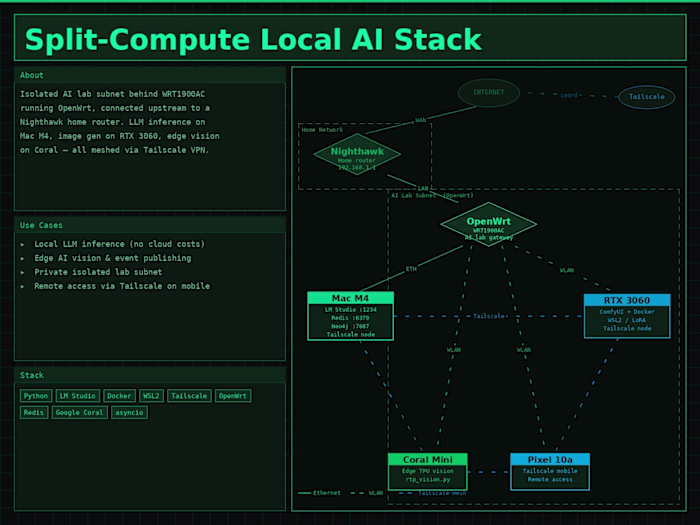Click the WLAN legend entry

click(367, 493)
